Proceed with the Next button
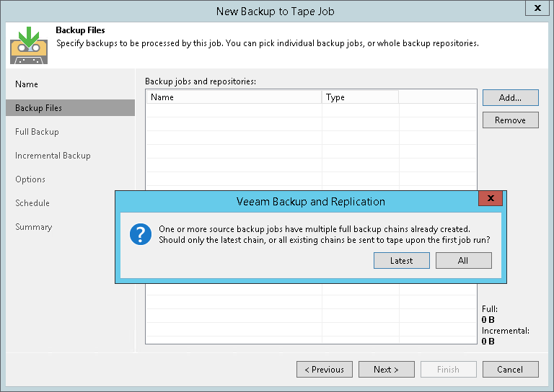 (387, 370)
